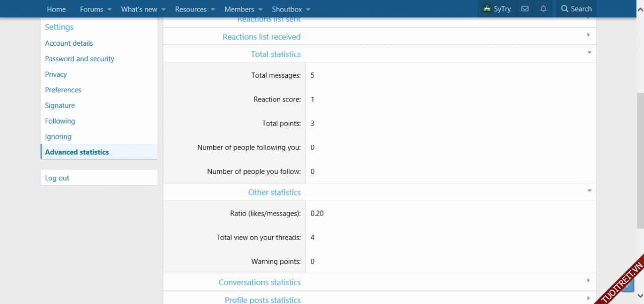
Task: Click the Log out link
Action: [x=57, y=178]
